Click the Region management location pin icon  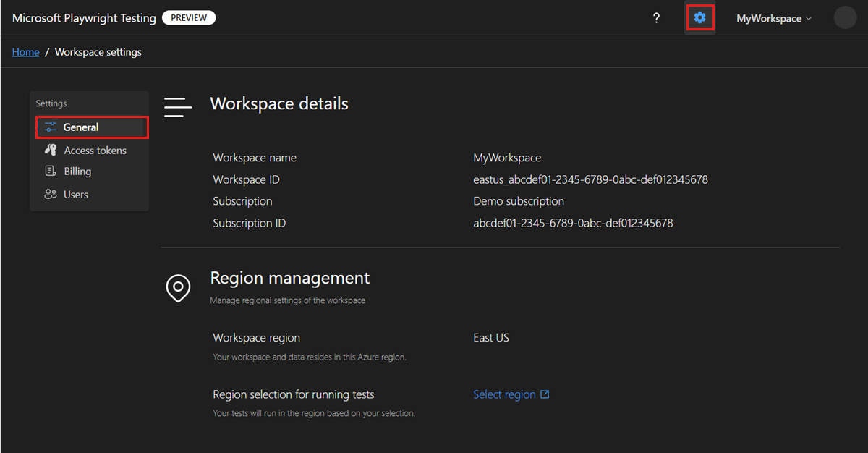[178, 288]
